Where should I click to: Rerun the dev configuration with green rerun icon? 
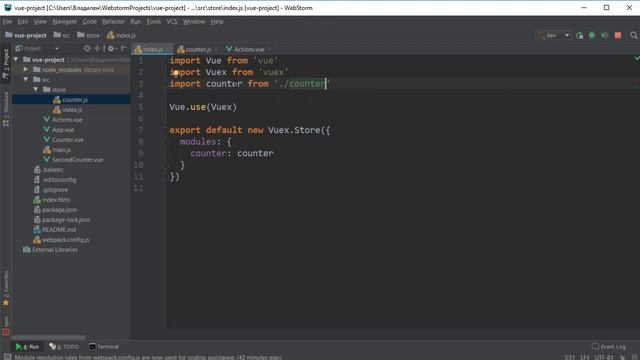coord(579,36)
